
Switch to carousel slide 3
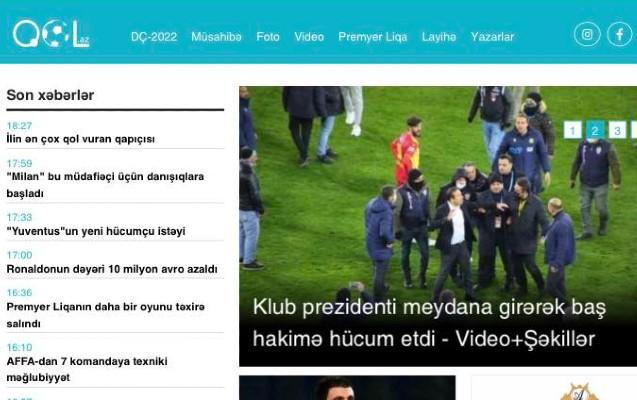(617, 130)
